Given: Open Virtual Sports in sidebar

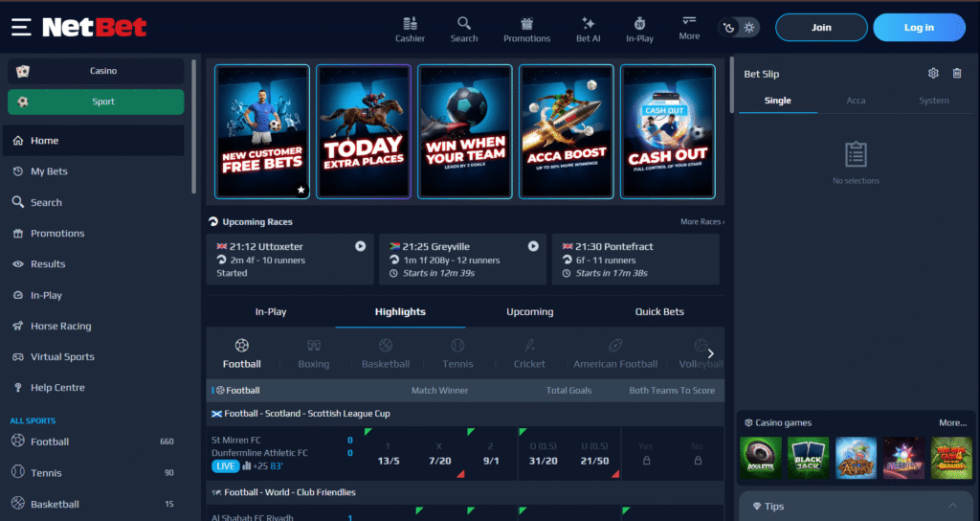Looking at the screenshot, I should coord(93,356).
